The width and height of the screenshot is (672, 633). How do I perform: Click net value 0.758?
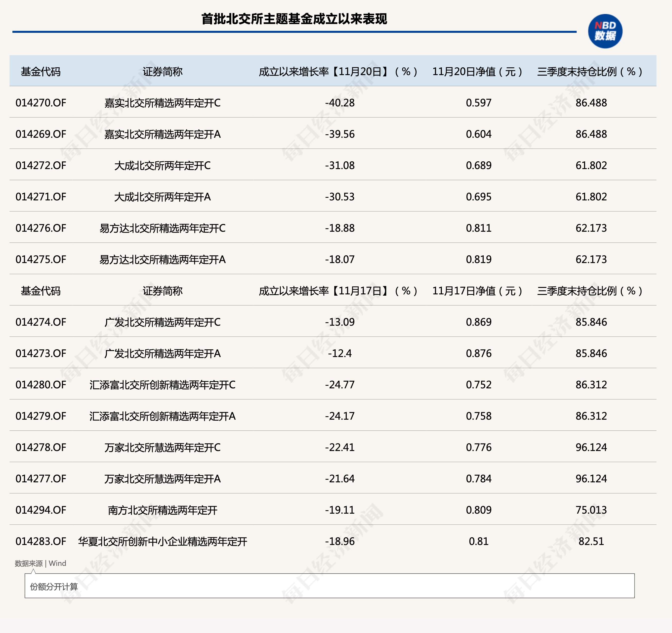[x=479, y=416]
